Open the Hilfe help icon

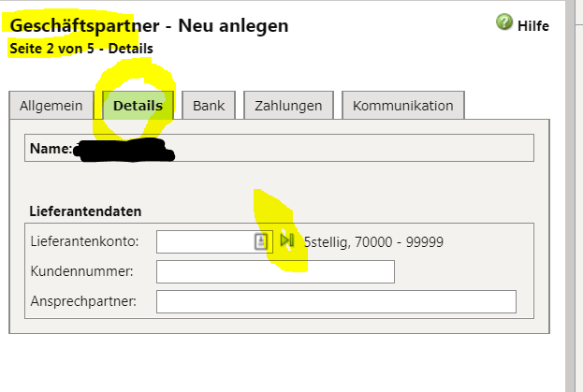(x=504, y=22)
